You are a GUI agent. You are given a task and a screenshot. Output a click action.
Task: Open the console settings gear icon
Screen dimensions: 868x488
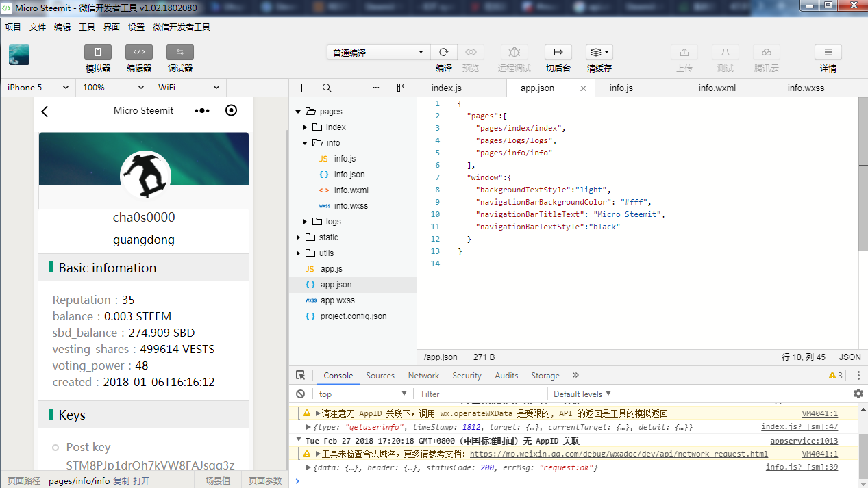click(x=858, y=394)
